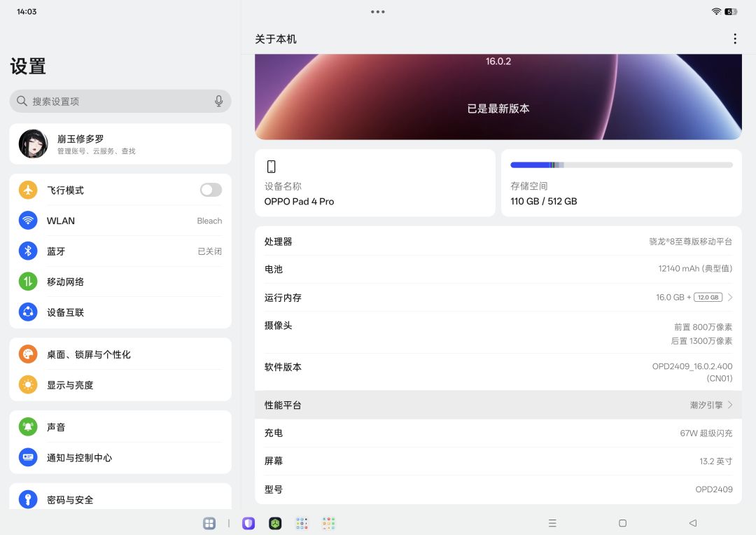Tap the WLAN Wi-Fi icon

(28, 221)
